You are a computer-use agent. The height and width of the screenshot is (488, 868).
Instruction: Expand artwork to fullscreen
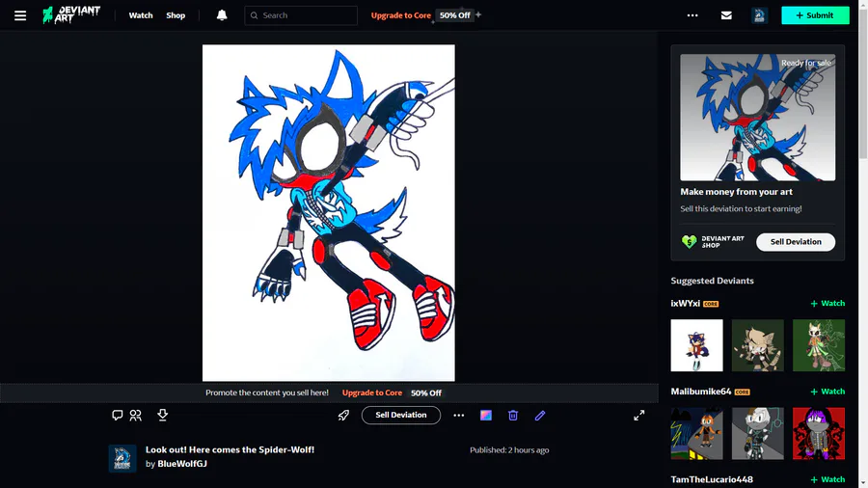click(639, 415)
